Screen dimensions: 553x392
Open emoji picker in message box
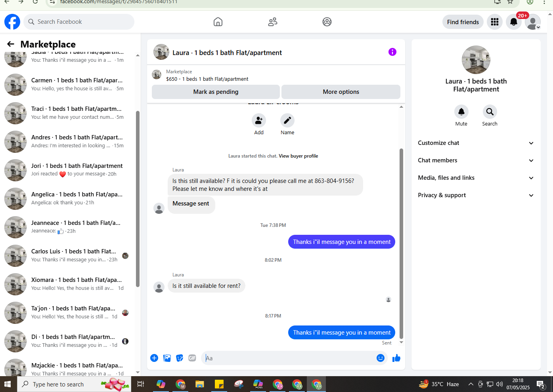(x=381, y=358)
